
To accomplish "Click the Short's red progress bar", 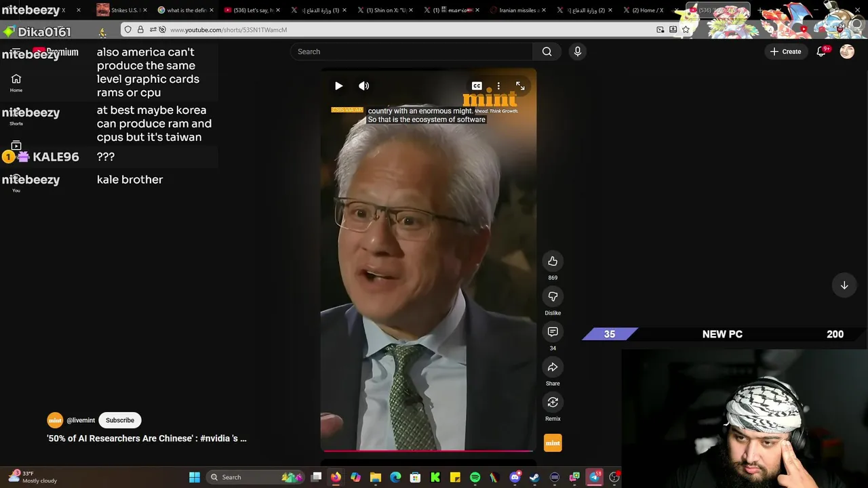I will [x=429, y=450].
